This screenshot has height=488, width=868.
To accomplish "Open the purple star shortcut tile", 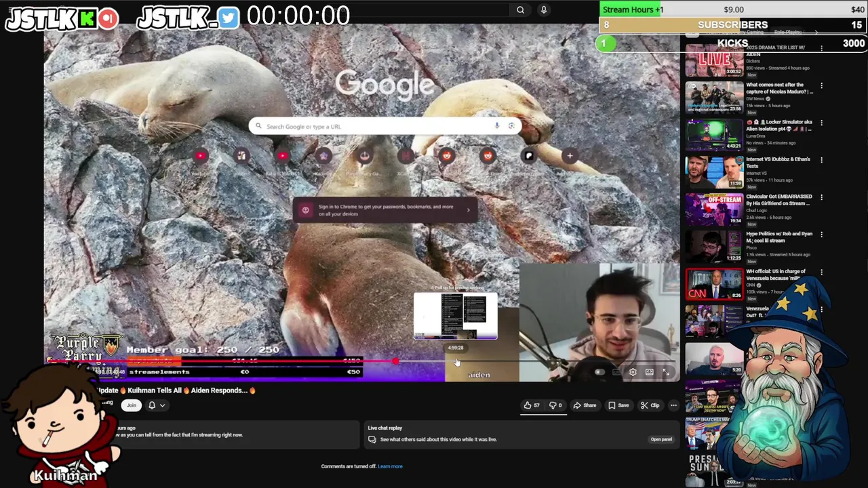I will (x=323, y=156).
